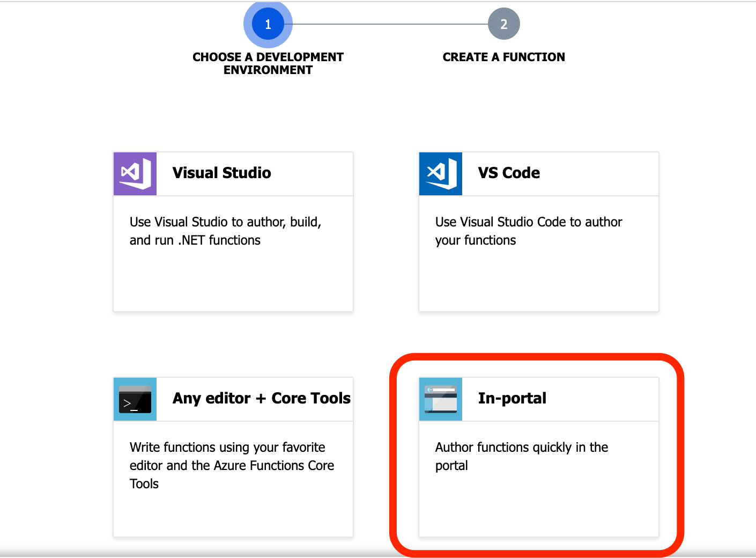This screenshot has width=756, height=558.
Task: Go to the Create a Function step label
Action: [504, 57]
